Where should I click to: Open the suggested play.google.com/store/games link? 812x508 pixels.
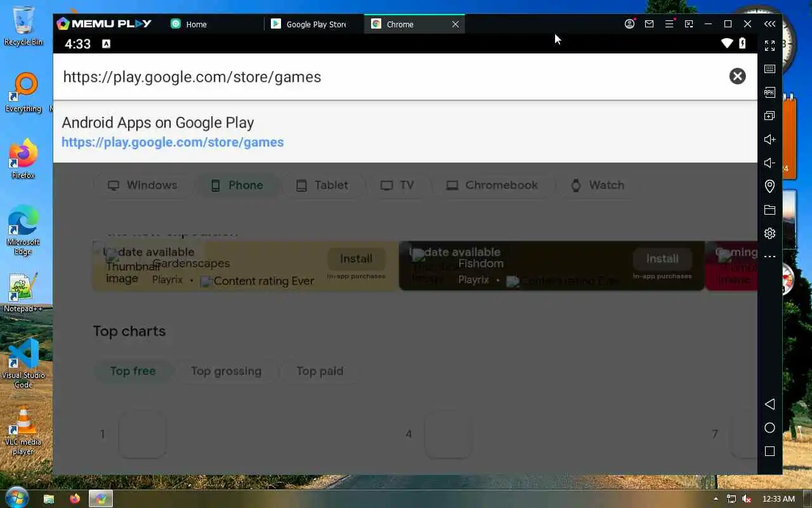(x=173, y=142)
